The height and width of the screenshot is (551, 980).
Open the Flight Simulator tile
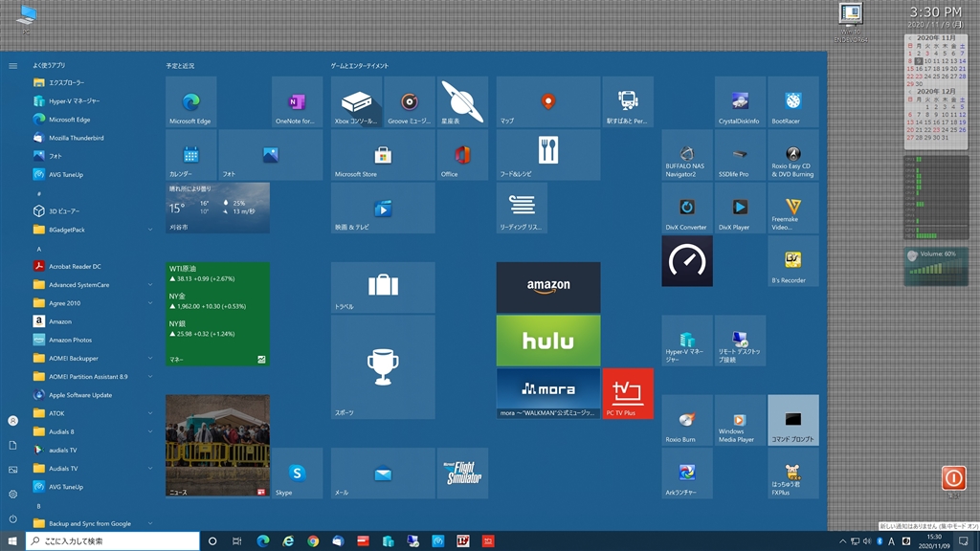(x=462, y=474)
